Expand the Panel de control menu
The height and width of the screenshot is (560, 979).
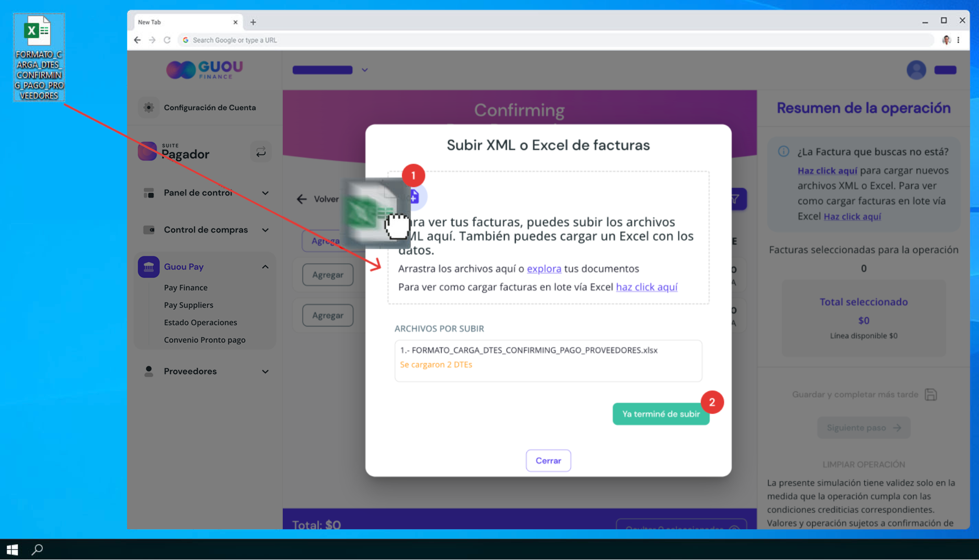[x=266, y=193]
